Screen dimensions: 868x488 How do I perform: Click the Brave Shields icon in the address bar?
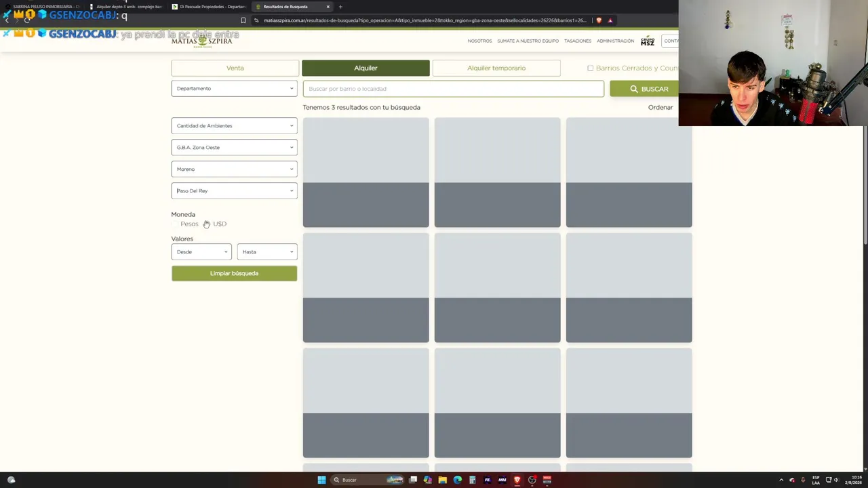(x=599, y=20)
